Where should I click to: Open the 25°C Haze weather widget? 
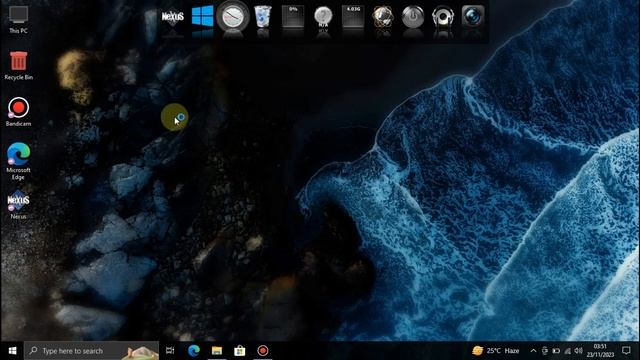tap(496, 351)
